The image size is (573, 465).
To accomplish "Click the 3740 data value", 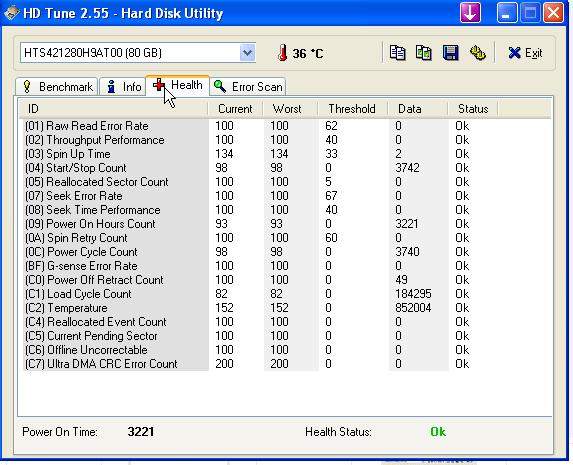I will pos(407,252).
